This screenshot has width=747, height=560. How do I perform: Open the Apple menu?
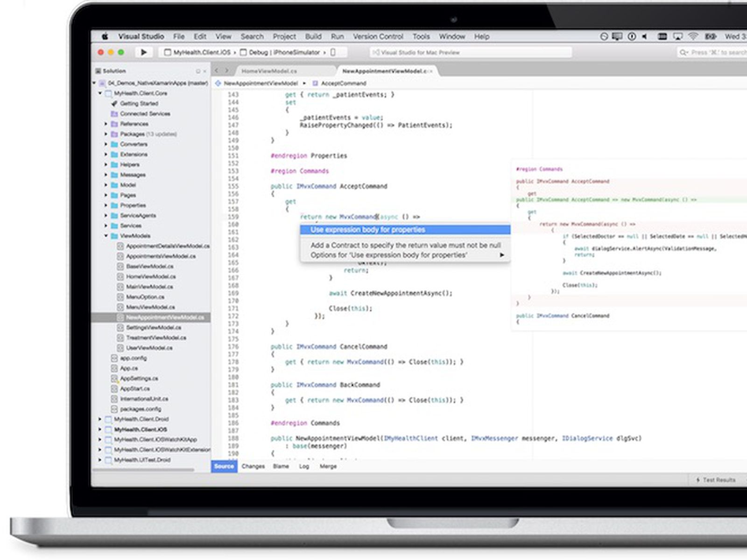(105, 36)
